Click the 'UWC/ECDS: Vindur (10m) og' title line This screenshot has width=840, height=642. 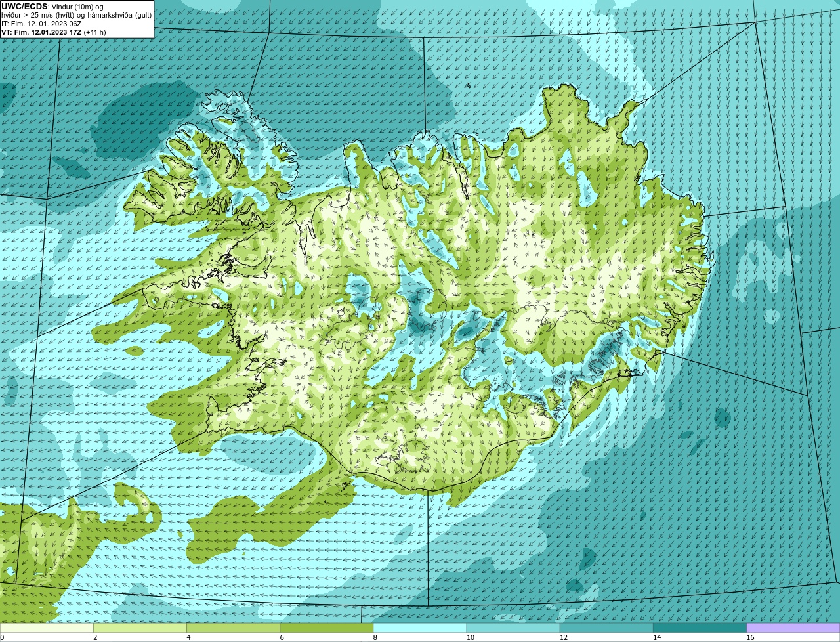click(52, 6)
